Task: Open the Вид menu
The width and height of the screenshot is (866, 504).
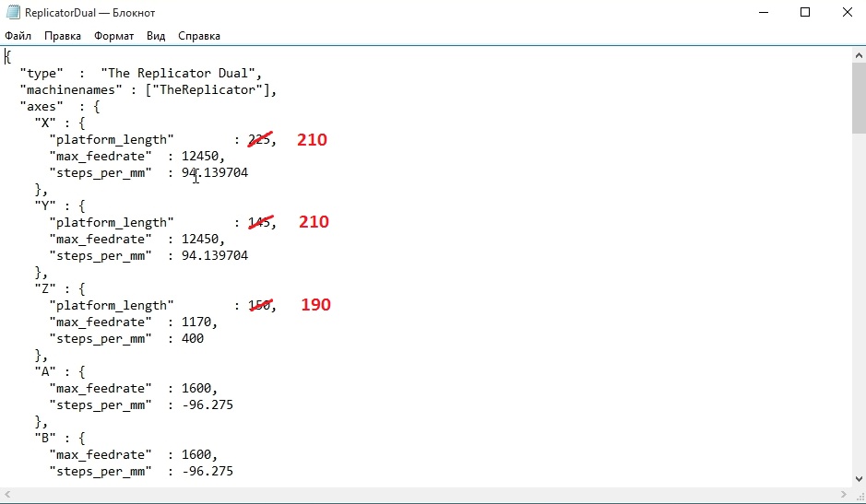Action: point(156,36)
